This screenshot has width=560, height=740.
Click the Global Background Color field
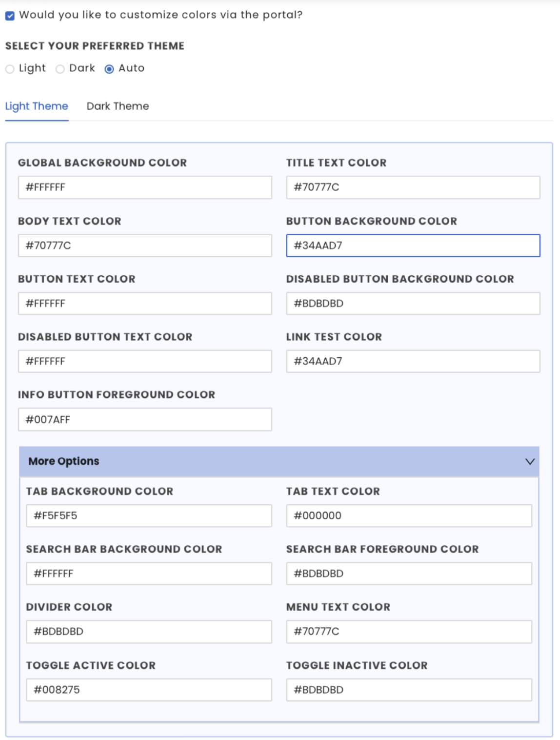click(x=145, y=187)
